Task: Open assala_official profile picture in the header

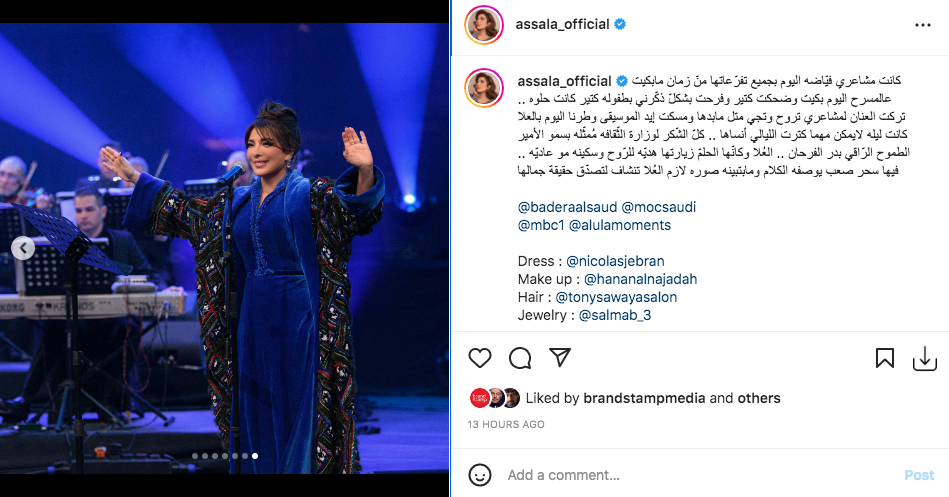Action: point(484,25)
